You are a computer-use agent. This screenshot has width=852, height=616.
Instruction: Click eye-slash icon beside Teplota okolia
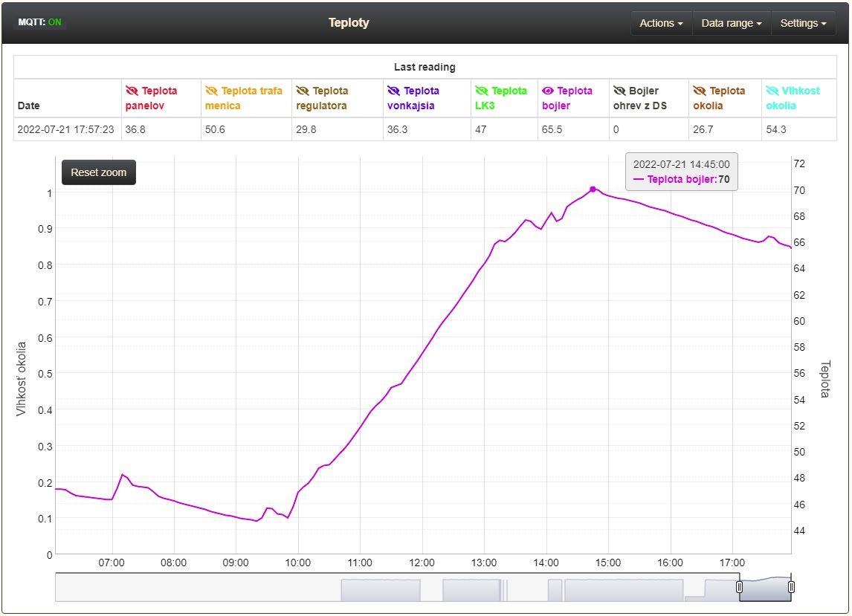pyautogui.click(x=700, y=91)
